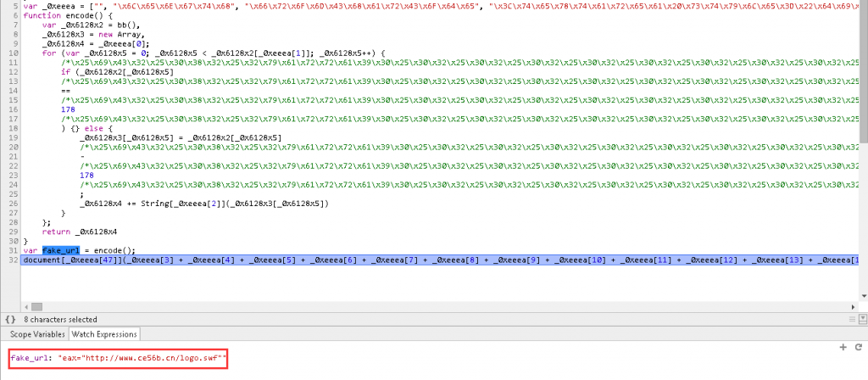Click the pretty print braces icon
The image size is (868, 380).
(x=10, y=319)
